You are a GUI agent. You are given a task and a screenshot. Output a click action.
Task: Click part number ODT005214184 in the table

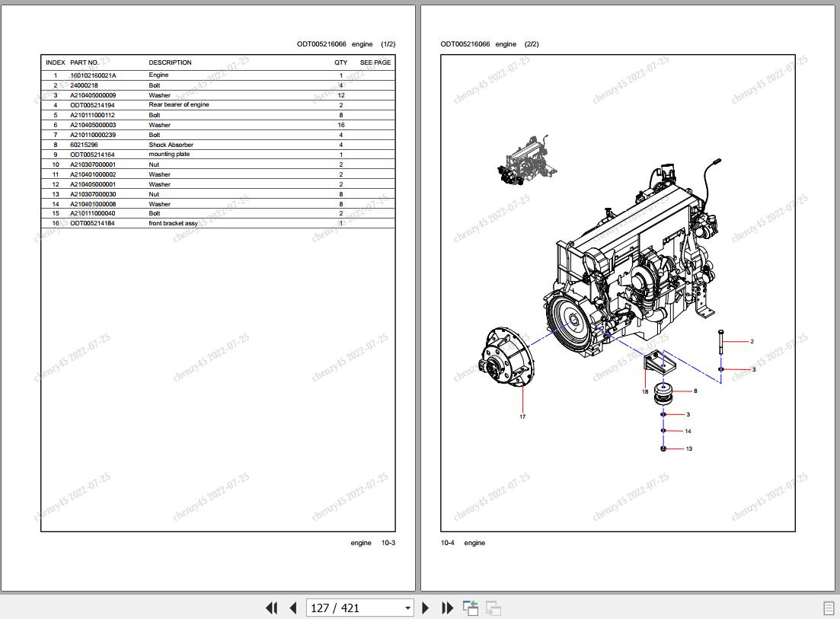point(92,224)
